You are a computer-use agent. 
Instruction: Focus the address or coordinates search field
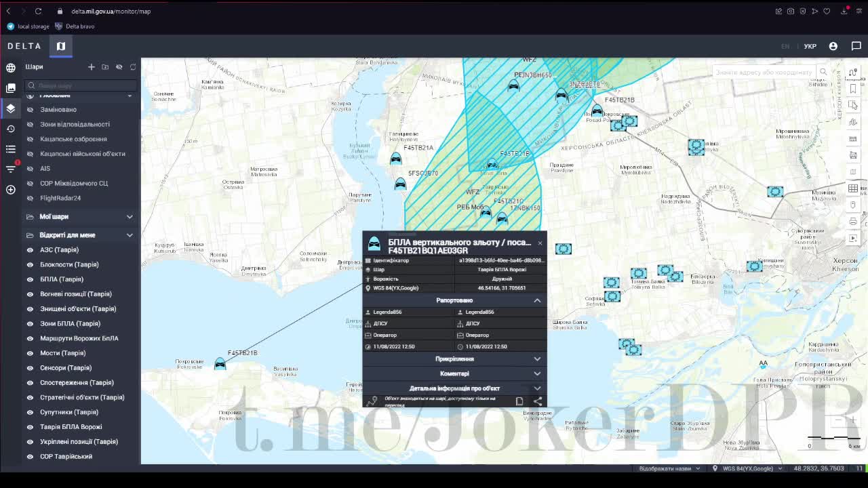pyautogui.click(x=764, y=72)
